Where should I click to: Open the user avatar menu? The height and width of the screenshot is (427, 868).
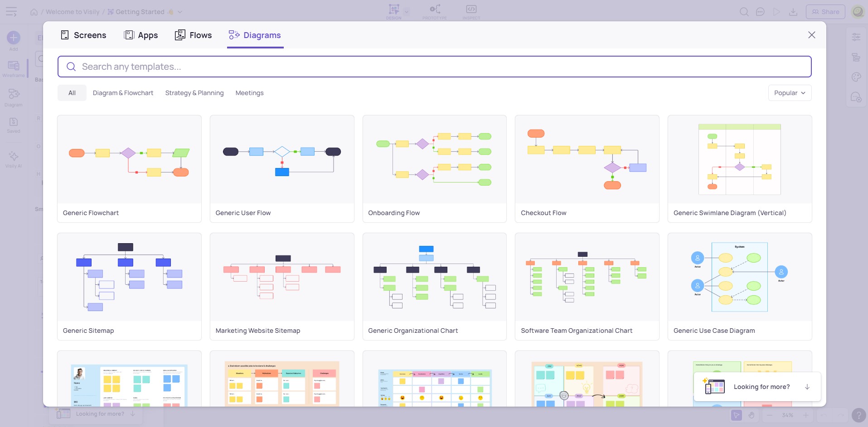(858, 12)
